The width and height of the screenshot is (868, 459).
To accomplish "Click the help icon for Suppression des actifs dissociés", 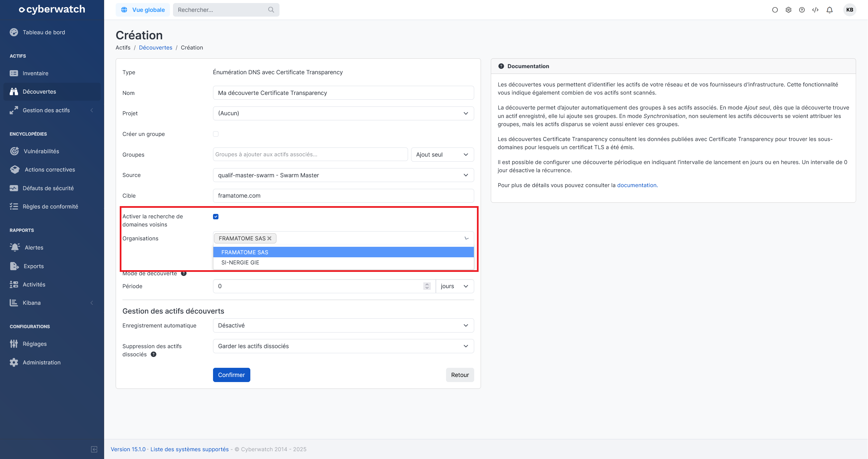I will point(153,354).
